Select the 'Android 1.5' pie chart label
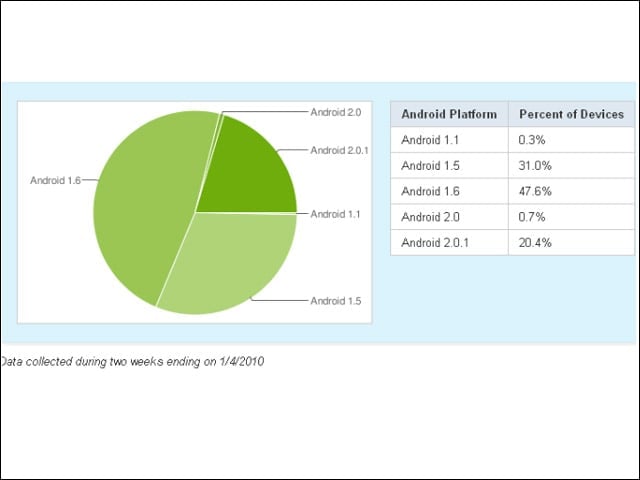This screenshot has height=480, width=640. coord(336,301)
